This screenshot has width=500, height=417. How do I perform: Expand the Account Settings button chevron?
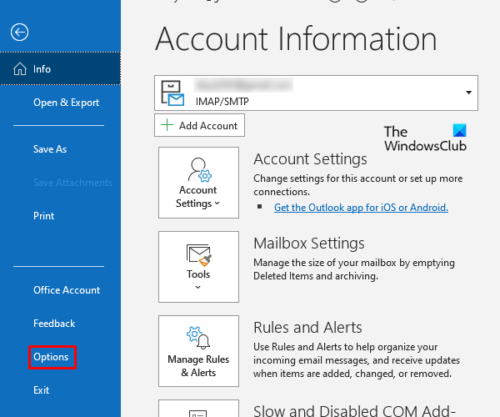tap(217, 203)
